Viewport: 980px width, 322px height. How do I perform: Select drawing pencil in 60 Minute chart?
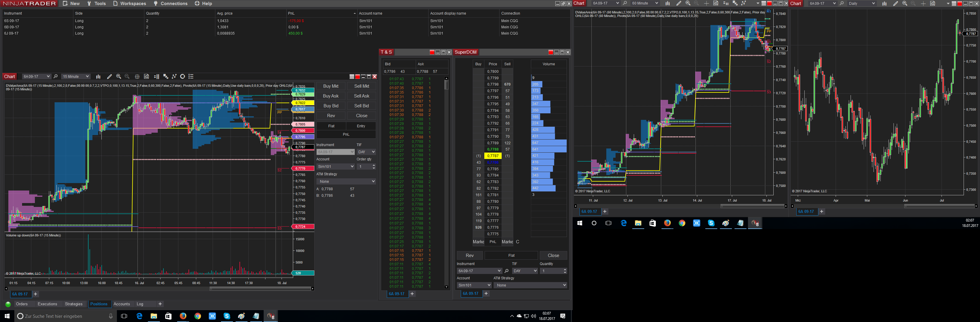pos(678,3)
